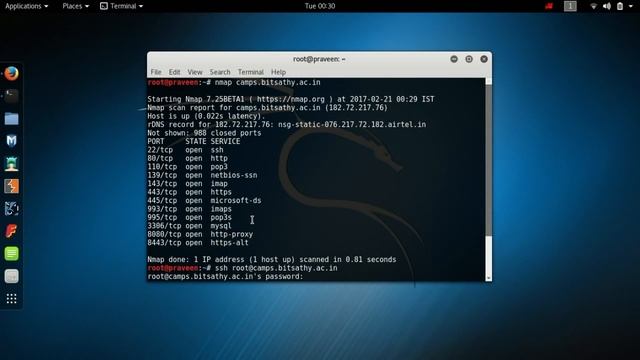Launch Faraday red F icon in dock
This screenshot has height=360, width=640.
pos(11,231)
